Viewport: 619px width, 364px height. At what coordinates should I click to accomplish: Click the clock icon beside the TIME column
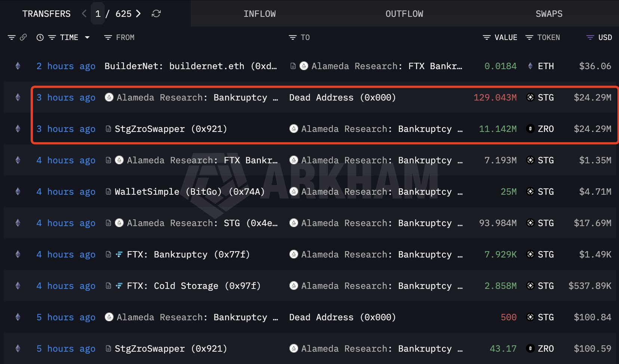[x=40, y=37]
